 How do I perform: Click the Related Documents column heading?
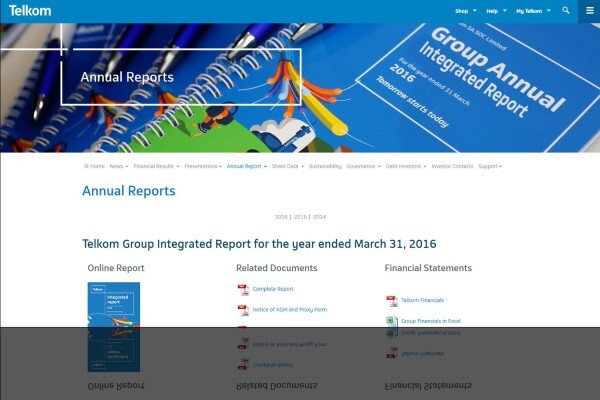(277, 268)
